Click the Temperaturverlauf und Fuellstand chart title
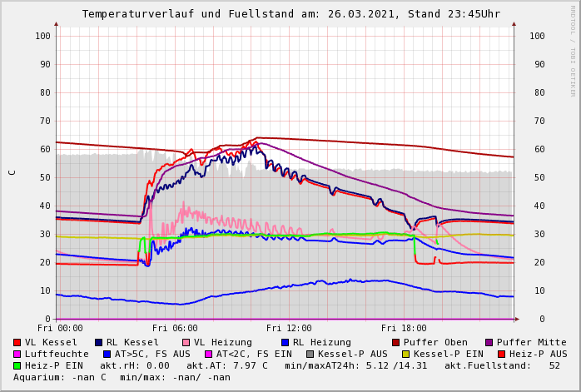The height and width of the screenshot is (392, 581). tap(291, 14)
